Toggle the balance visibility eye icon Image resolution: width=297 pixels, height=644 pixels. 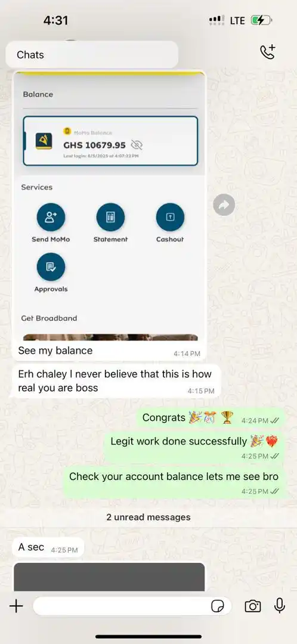pos(137,144)
